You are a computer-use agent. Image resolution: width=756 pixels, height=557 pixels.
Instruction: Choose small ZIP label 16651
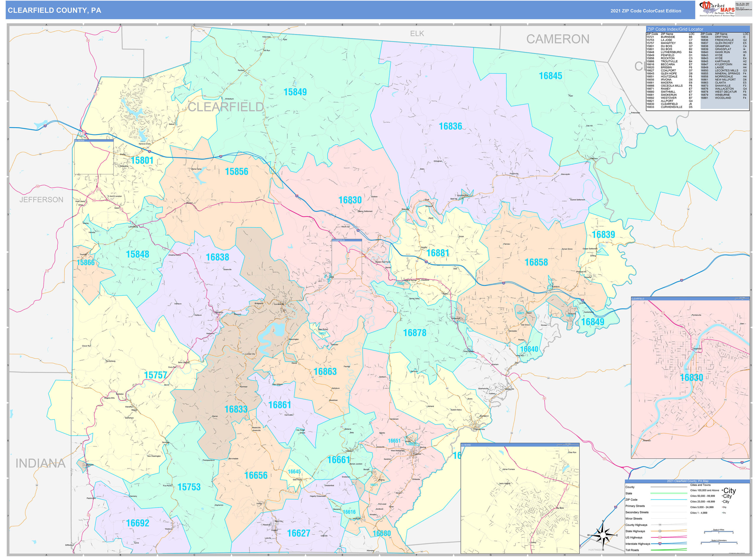click(394, 441)
